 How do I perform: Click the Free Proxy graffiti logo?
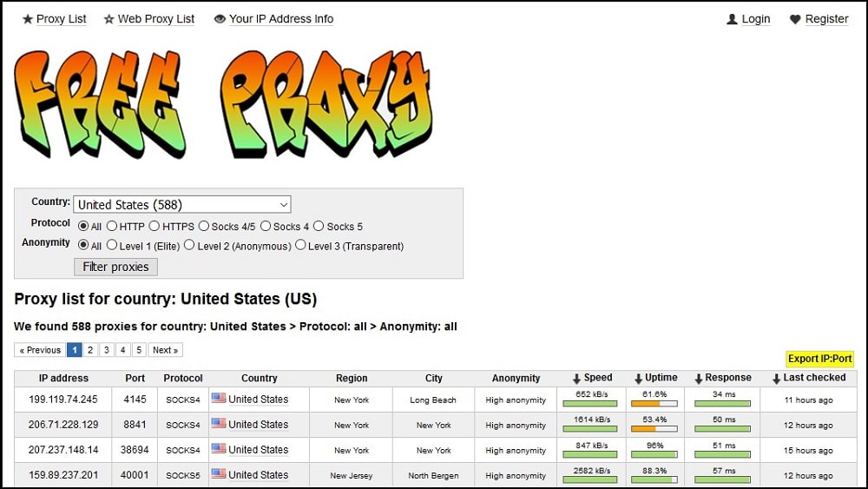pos(222,104)
